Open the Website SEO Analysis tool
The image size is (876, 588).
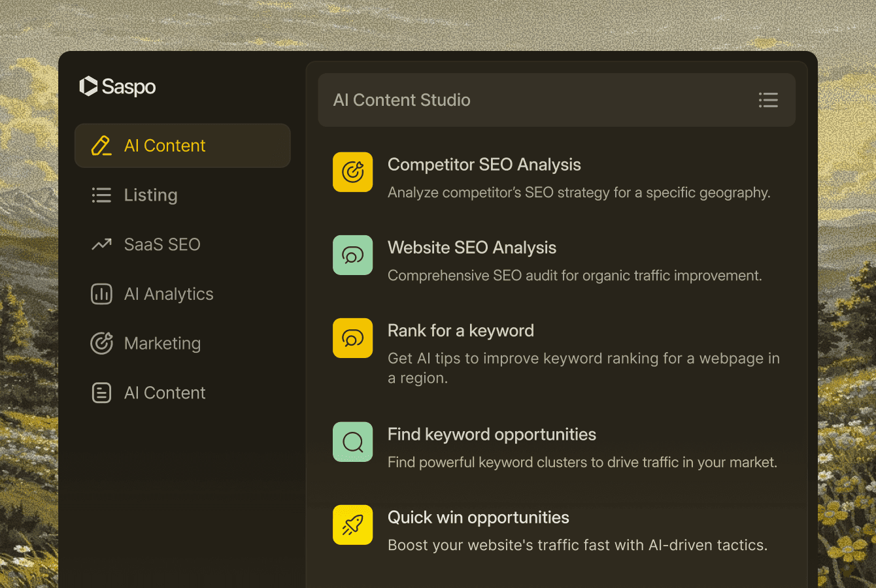click(472, 248)
